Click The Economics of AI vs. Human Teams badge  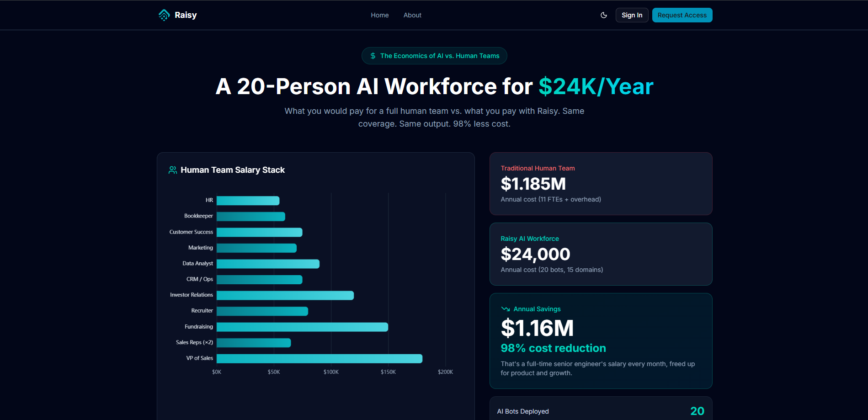(x=434, y=56)
